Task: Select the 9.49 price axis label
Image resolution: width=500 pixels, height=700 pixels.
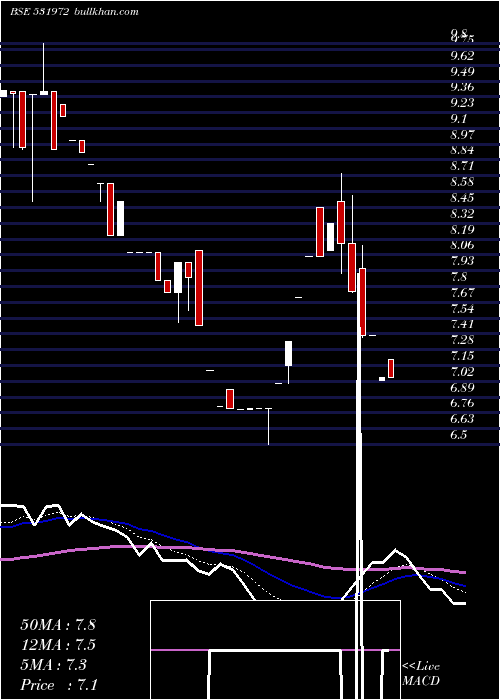Action: tap(462, 71)
